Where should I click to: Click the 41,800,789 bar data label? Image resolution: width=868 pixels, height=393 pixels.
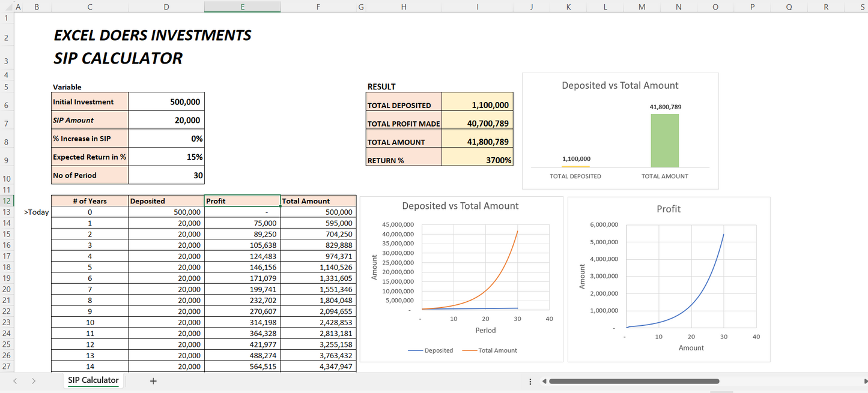tap(665, 107)
